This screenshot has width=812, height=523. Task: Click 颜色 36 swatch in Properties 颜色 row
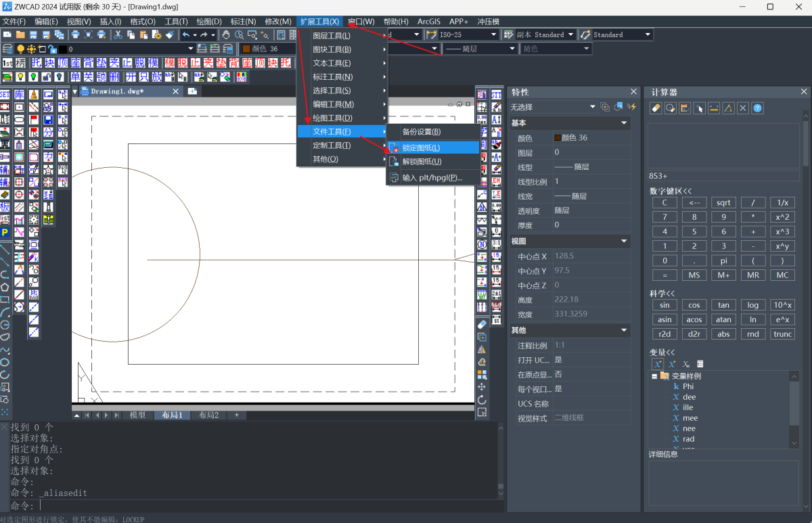pos(558,138)
